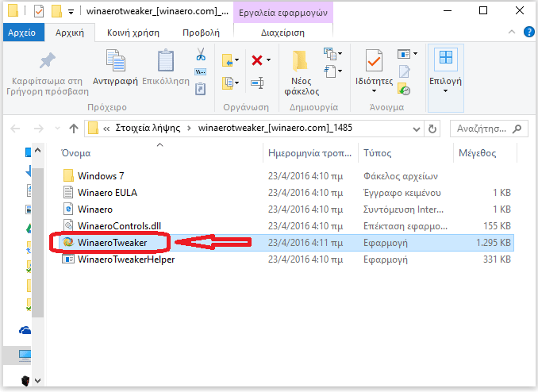Switch to the Αρχική tab

(x=70, y=33)
